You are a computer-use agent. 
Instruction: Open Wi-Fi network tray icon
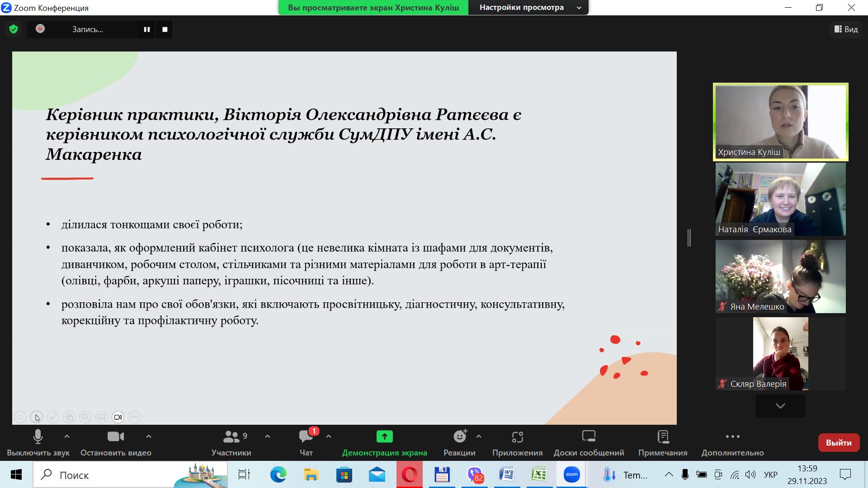[735, 474]
